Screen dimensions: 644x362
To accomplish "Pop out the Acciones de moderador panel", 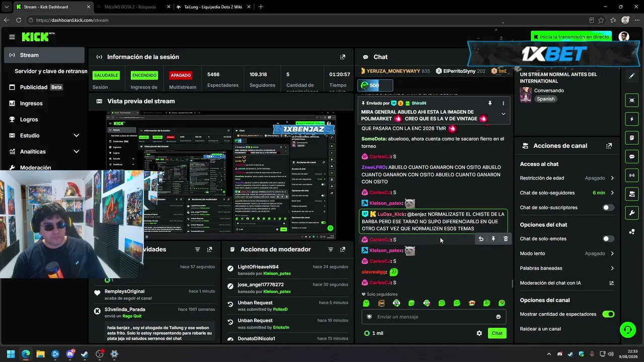I will pos(343,249).
